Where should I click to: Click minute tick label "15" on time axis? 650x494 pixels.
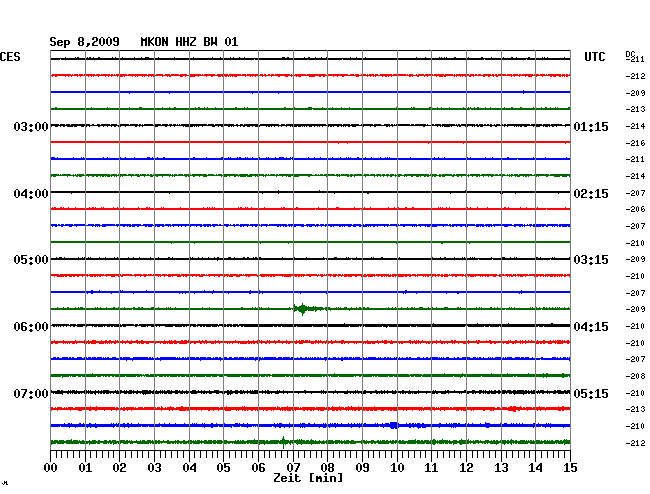570,468
